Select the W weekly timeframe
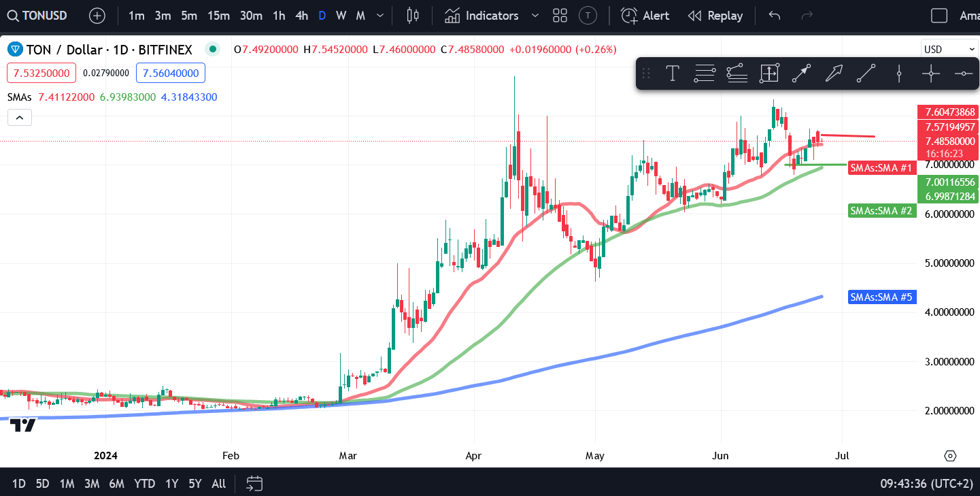The height and width of the screenshot is (496, 980). pos(341,16)
